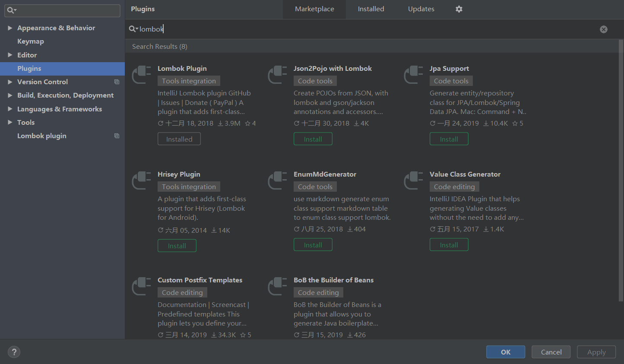Click Code tools tag under Json2Pojo
Screen dimensions: 624x364
click(315, 81)
